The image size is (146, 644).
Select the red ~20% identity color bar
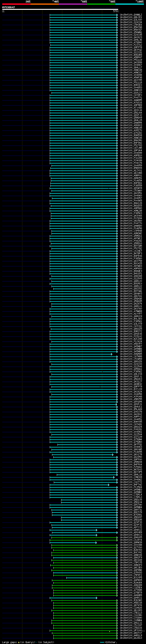click(x=16, y=4)
